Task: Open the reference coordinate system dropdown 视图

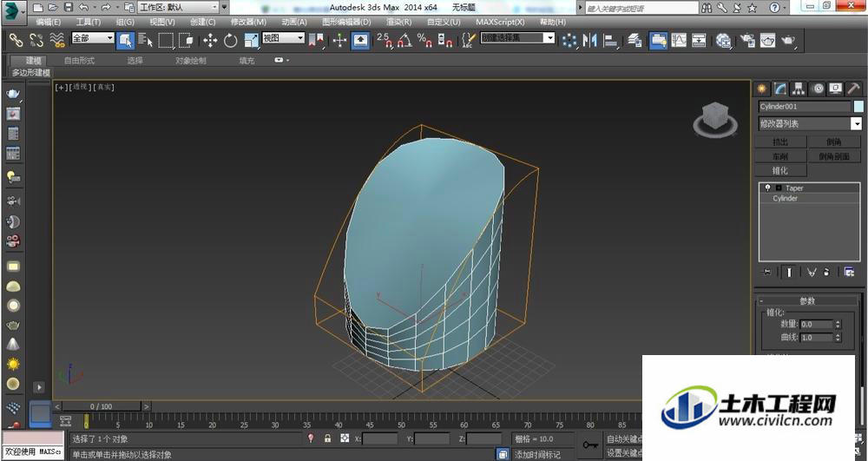Action: tap(284, 37)
